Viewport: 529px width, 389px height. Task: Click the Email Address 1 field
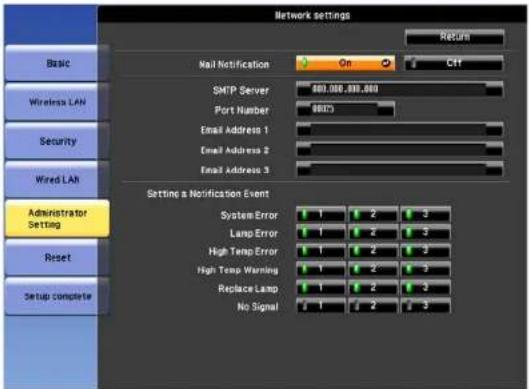click(399, 129)
